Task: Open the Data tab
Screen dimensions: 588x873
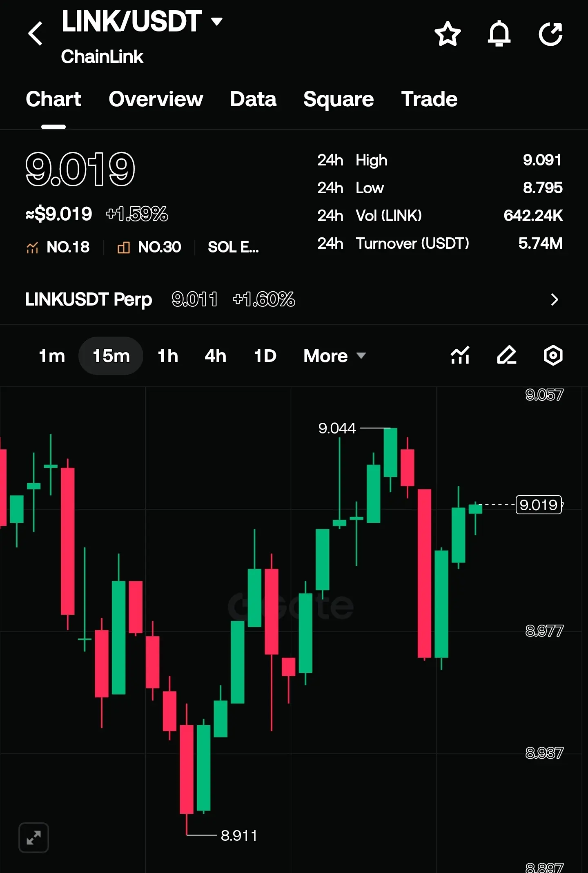Action: point(253,99)
